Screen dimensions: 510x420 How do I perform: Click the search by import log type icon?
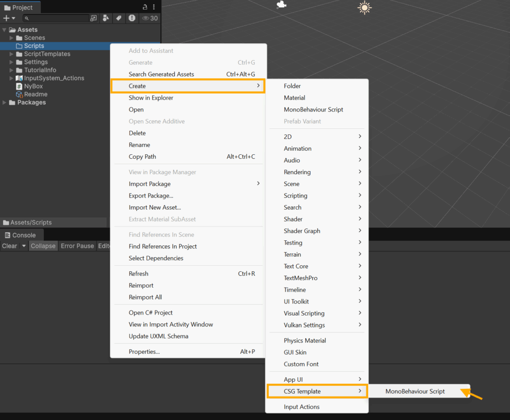pyautogui.click(x=131, y=18)
